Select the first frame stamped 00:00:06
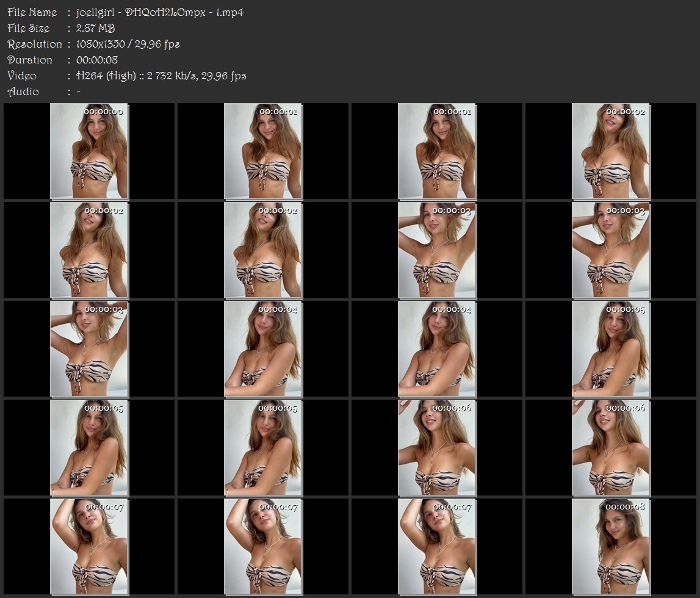 point(437,448)
